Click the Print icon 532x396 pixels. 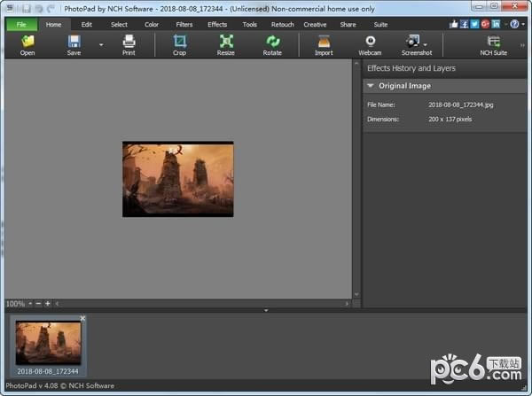click(129, 42)
